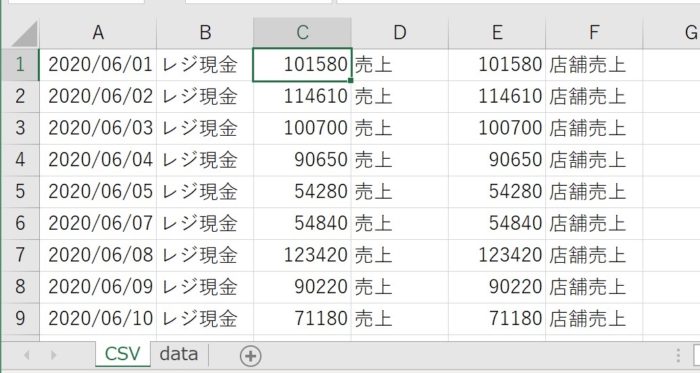Click 店舗売上 cell in row 3
700x373 pixels.
594,128
